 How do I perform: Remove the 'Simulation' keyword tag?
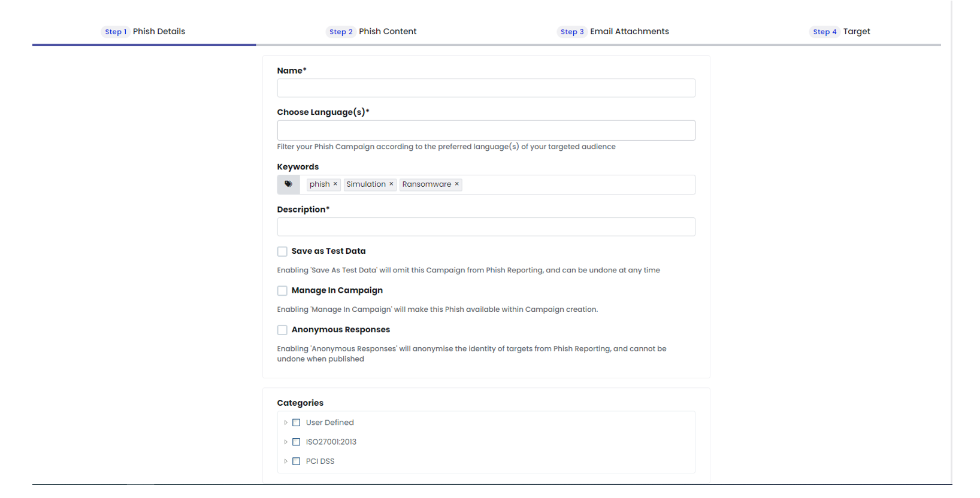point(391,184)
